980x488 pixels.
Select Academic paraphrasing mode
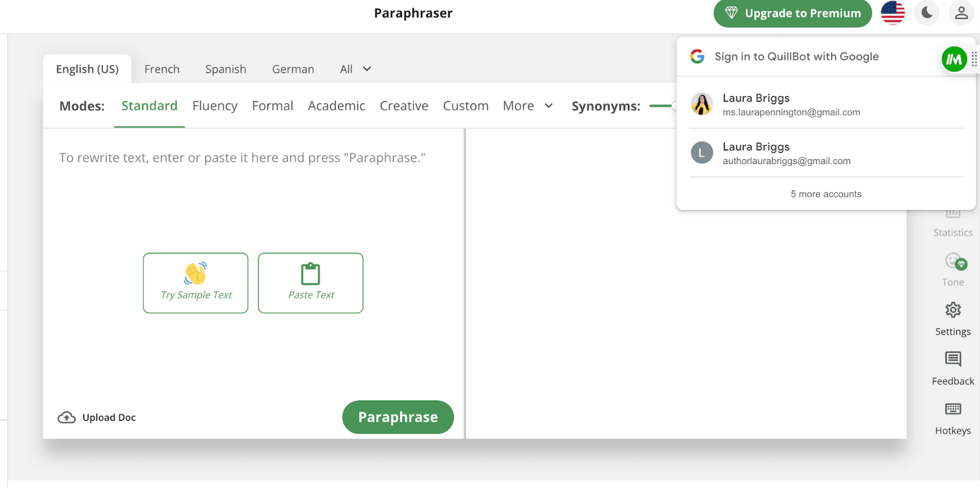coord(336,106)
